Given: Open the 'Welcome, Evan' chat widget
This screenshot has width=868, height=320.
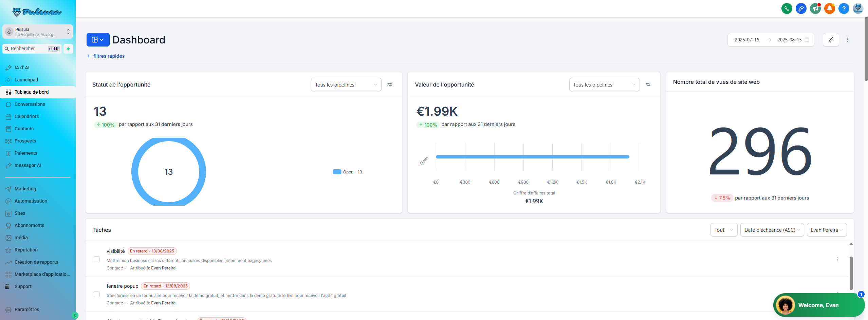Looking at the screenshot, I should 818,305.
